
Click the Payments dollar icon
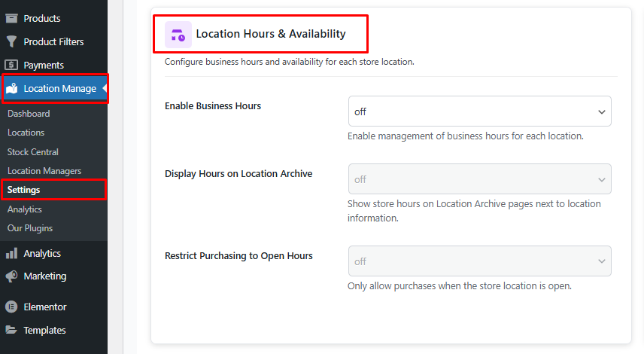coord(11,65)
